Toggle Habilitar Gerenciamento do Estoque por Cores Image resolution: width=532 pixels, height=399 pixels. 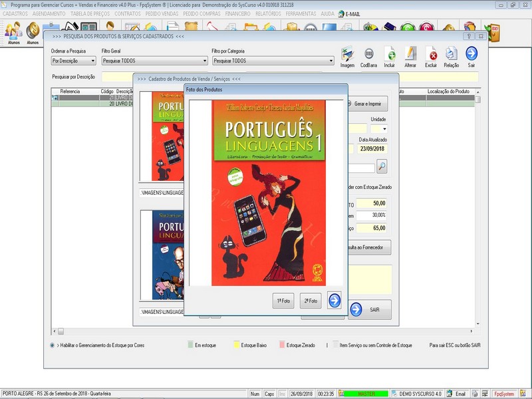(53, 346)
